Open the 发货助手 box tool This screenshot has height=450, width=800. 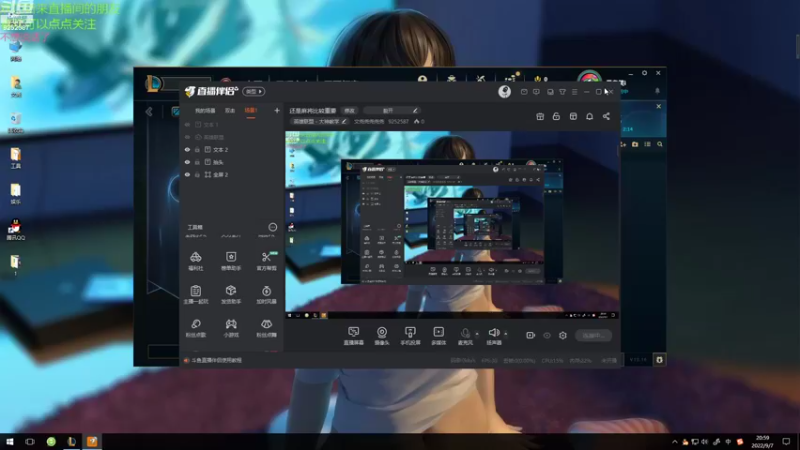click(x=231, y=294)
